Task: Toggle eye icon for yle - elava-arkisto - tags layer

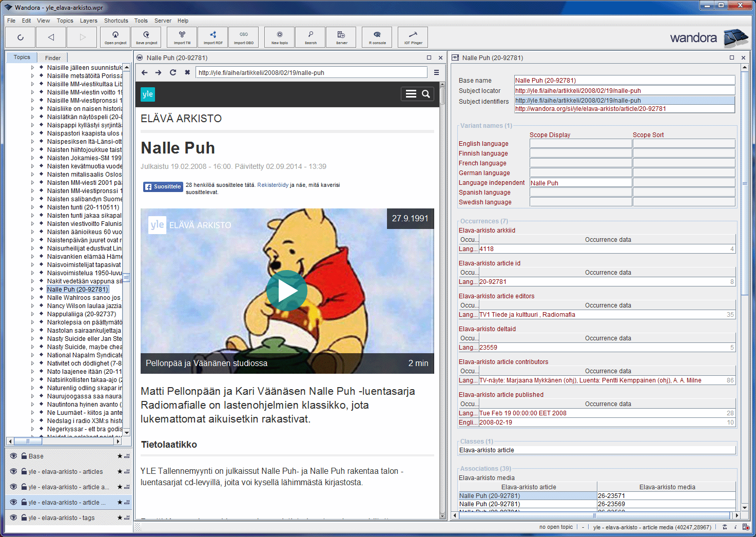Action: 13,517
